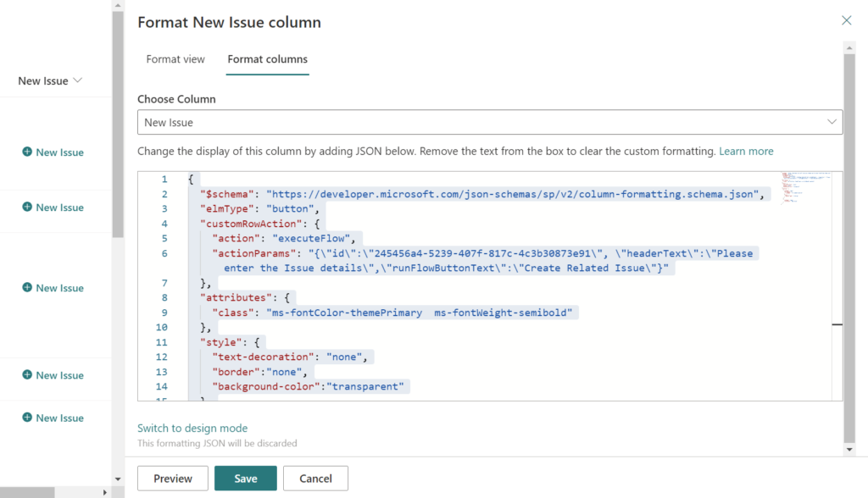The image size is (868, 498).
Task: Open the New Issue column header chevron
Action: [x=78, y=80]
